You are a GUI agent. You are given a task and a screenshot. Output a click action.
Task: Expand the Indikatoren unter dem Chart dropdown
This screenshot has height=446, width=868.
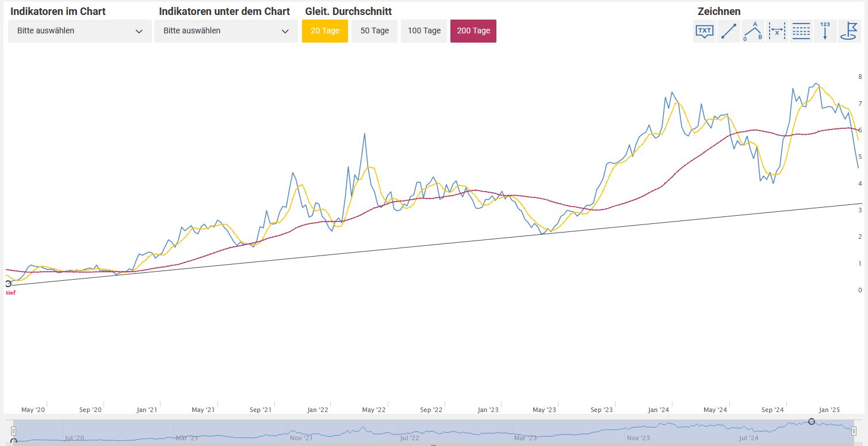coord(226,31)
